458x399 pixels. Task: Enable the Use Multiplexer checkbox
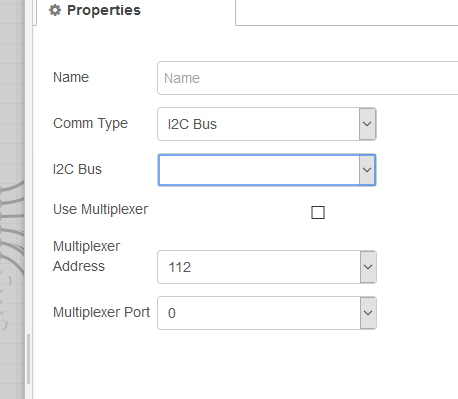click(x=318, y=212)
